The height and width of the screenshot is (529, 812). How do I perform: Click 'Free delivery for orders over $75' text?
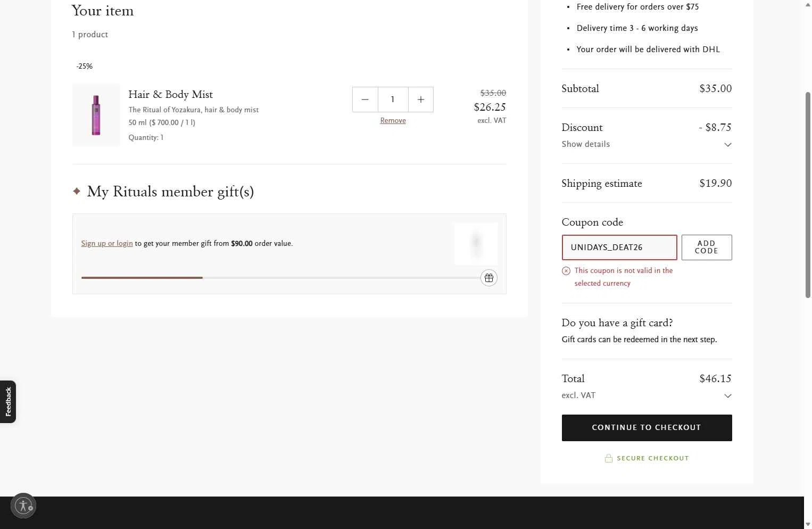pyautogui.click(x=638, y=7)
